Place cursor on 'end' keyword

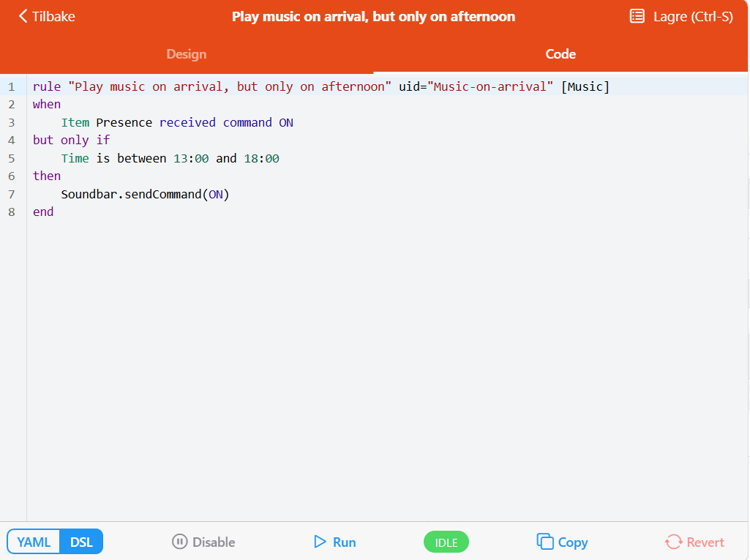click(x=43, y=212)
